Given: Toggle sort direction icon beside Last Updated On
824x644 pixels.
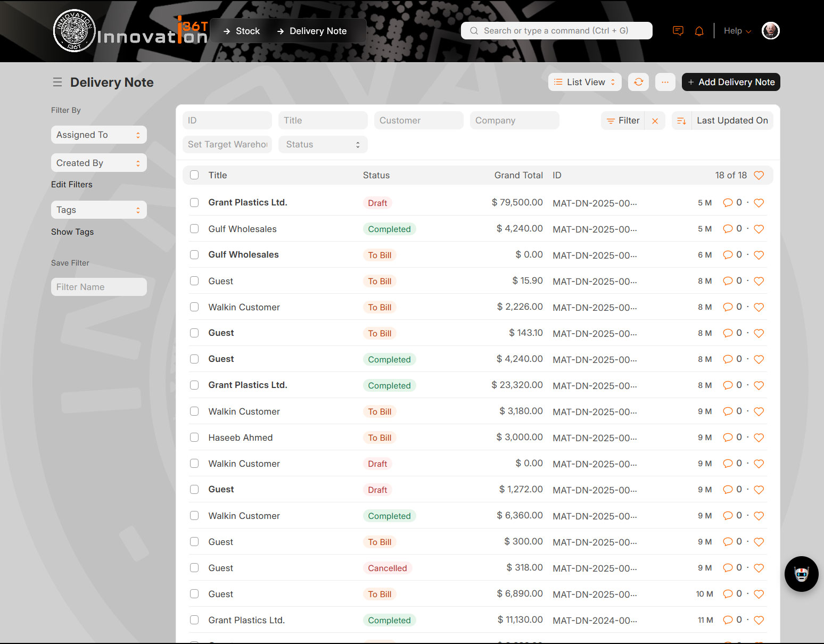Looking at the screenshot, I should pos(681,121).
